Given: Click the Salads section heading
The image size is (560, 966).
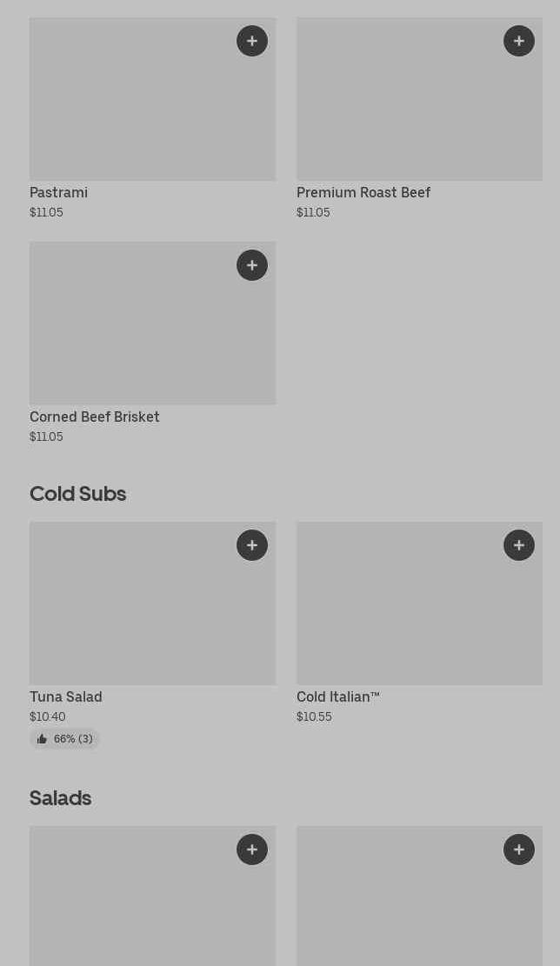Looking at the screenshot, I should coord(60,797).
